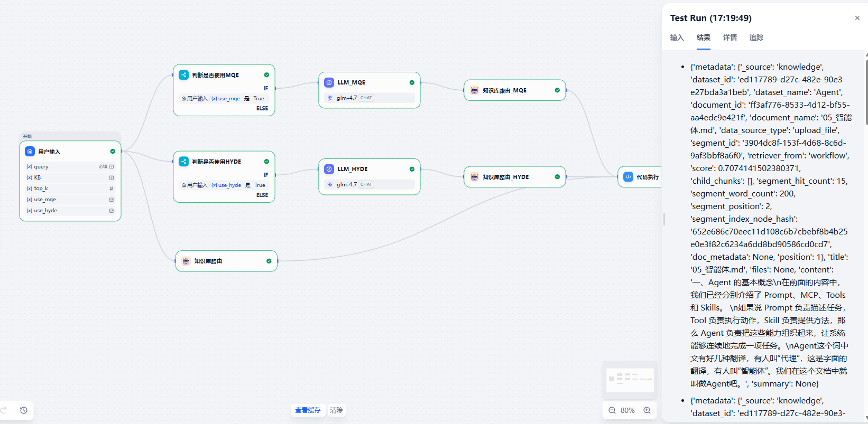Close the Test Run panel
The image size is (868, 424).
point(857,18)
